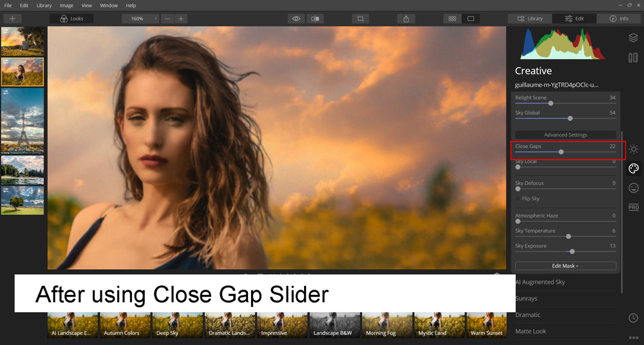
Task: Apply the Impressive look
Action: 282,325
